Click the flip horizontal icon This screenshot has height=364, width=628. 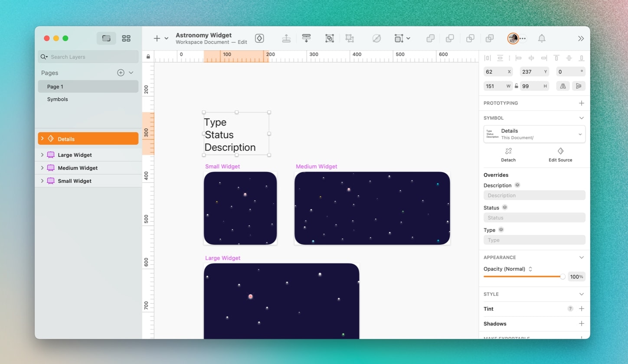563,86
